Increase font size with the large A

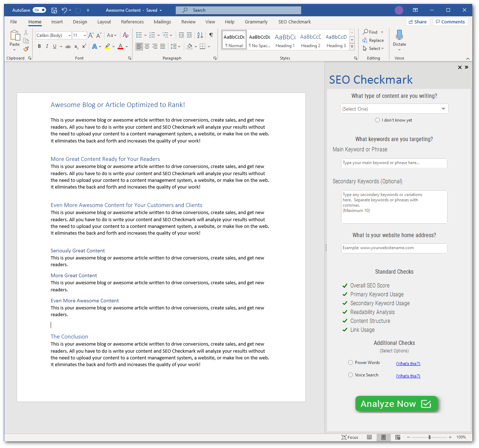pos(91,35)
